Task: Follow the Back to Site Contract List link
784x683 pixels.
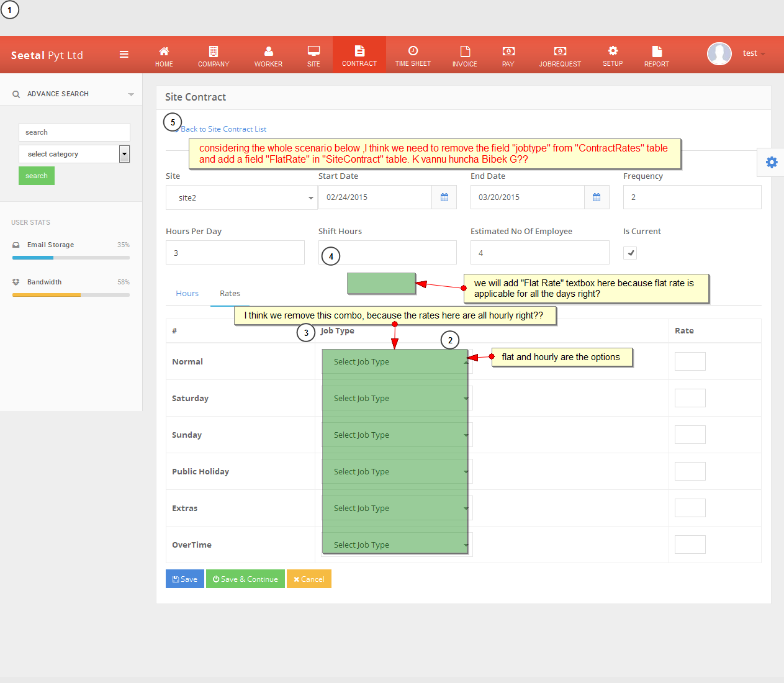Action: pyautogui.click(x=223, y=129)
